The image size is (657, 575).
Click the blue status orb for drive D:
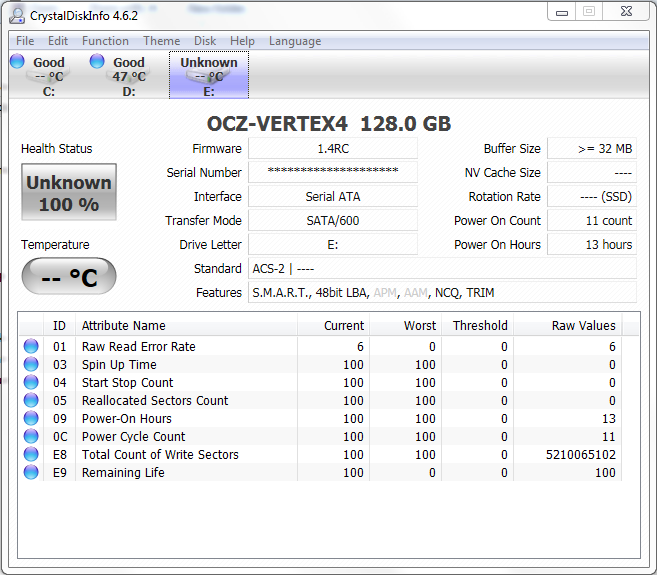point(97,62)
